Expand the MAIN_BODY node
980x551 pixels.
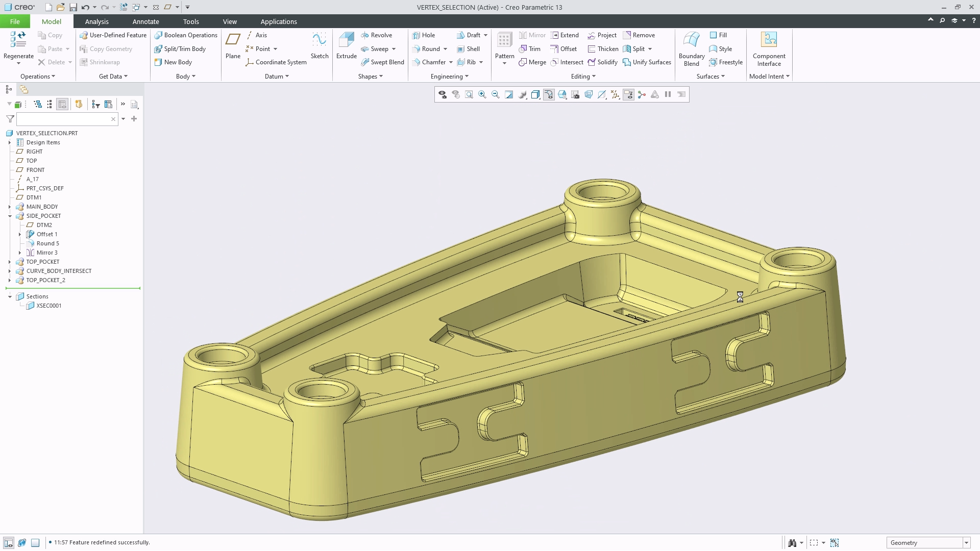click(10, 207)
